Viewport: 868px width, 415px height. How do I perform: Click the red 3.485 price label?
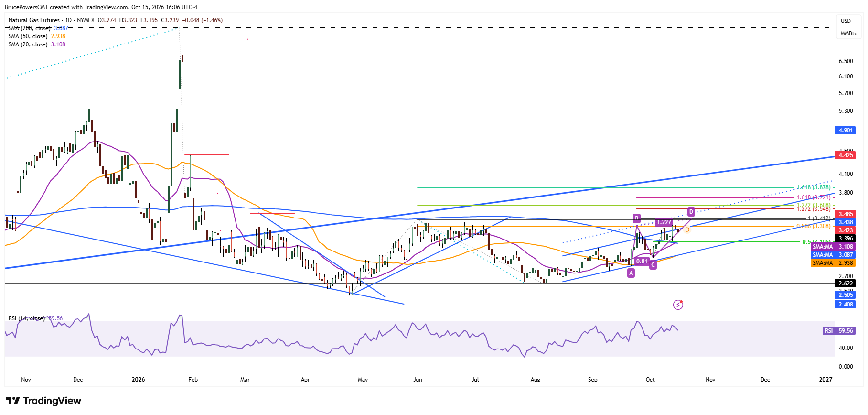[845, 214]
